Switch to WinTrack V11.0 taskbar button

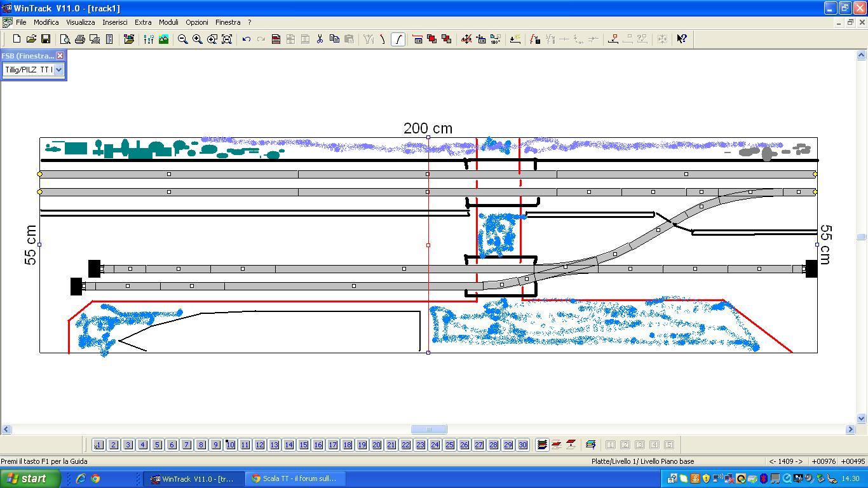pos(193,478)
